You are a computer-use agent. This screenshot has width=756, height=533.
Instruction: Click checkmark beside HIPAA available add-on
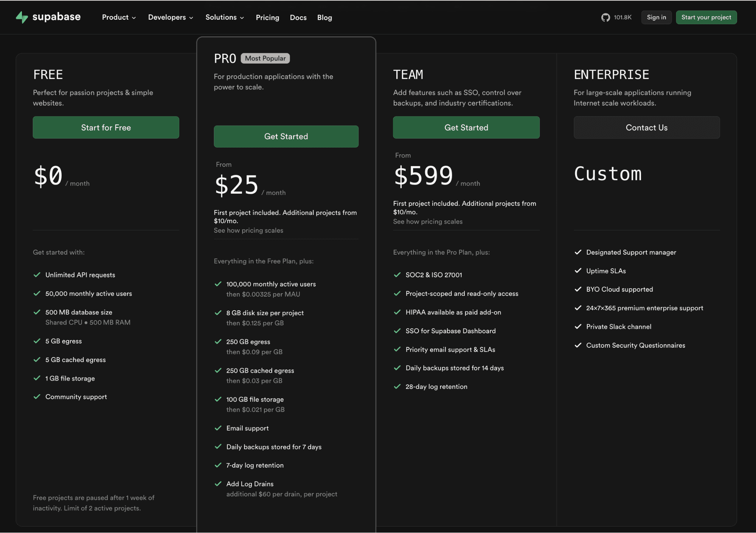(397, 312)
